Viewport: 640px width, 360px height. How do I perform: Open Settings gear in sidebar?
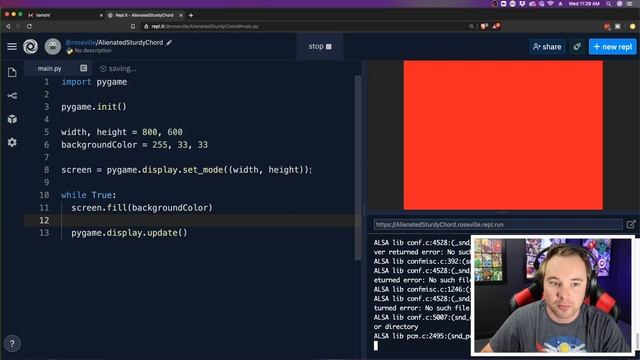[x=12, y=142]
